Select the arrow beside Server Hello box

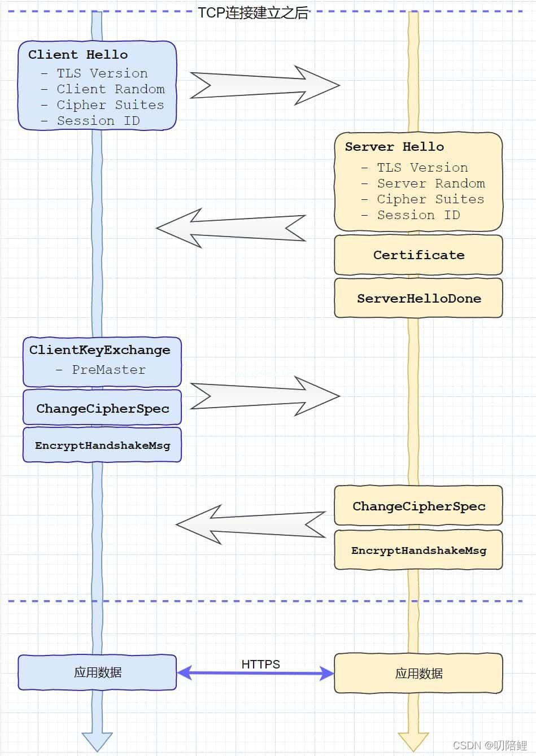[231, 228]
